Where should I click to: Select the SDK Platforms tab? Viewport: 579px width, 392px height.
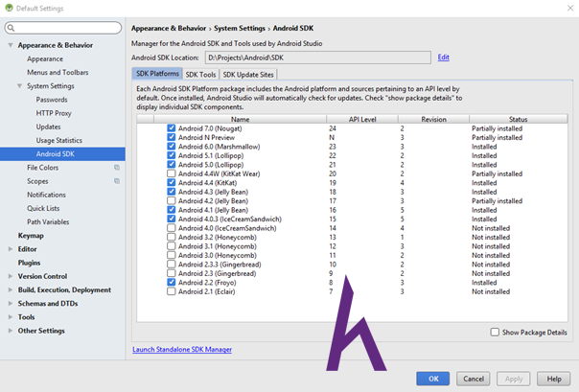tap(157, 74)
